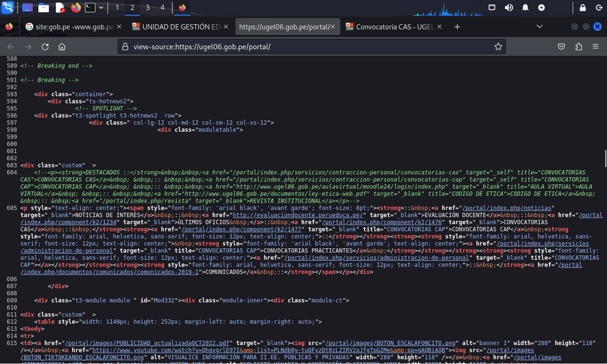The height and width of the screenshot is (364, 607).
Task: Click the volume speaker icon in the tray
Action: 508,8
